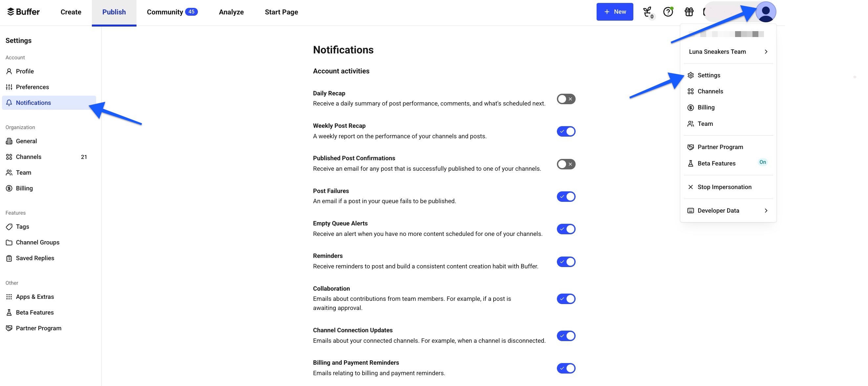Click the gift box icon in the header

(x=689, y=11)
